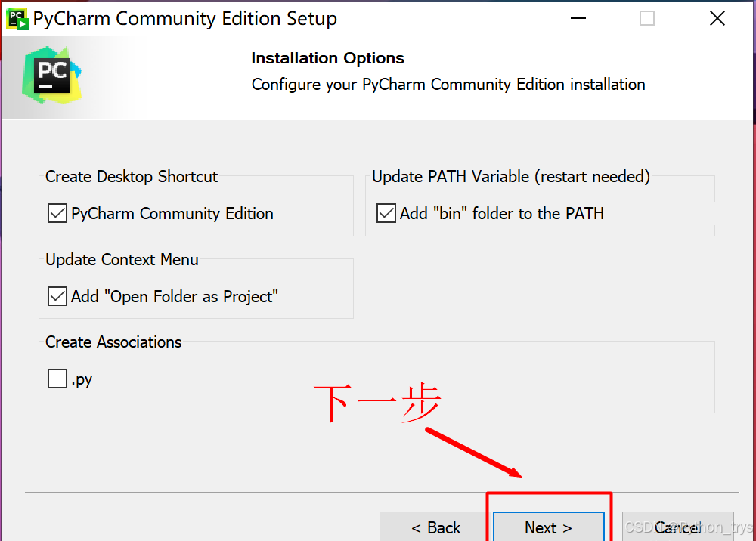Close the PyCharm setup window
Viewport: 756px width, 541px height.
tap(717, 19)
